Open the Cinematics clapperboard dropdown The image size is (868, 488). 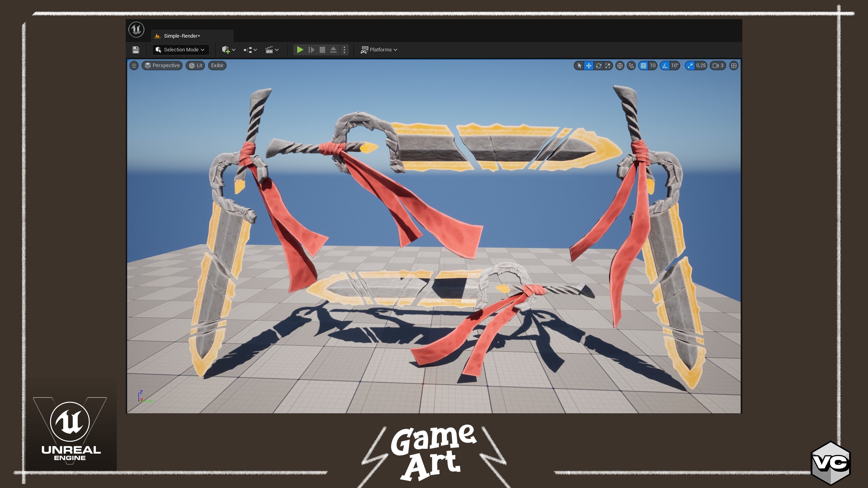271,50
